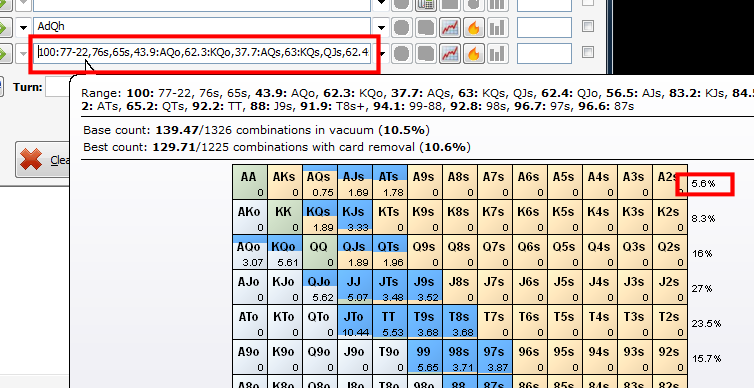The height and width of the screenshot is (388, 754).
Task: Expand the dropdown arrow right of the AdQh field
Action: tap(382, 28)
